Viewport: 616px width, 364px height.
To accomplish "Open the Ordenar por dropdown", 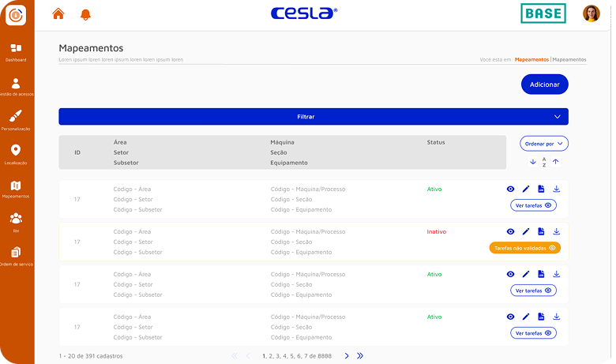I will tap(543, 144).
